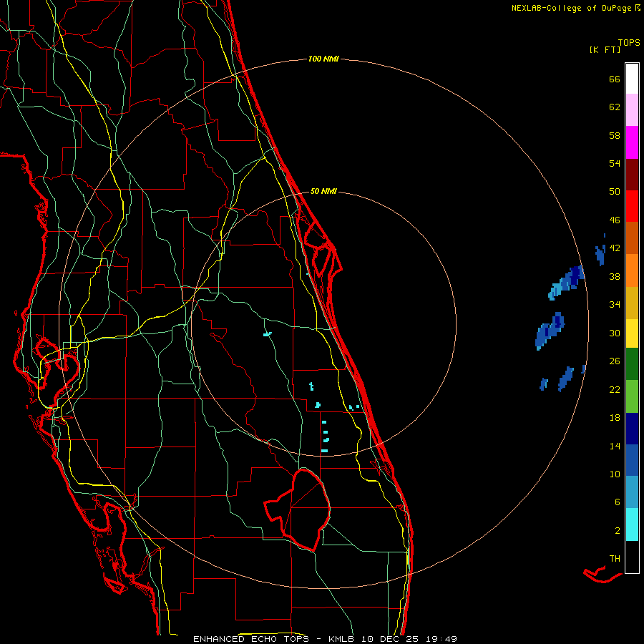This screenshot has height=644, width=644.
Task: Click the 58 value on the legend
Action: click(x=615, y=135)
